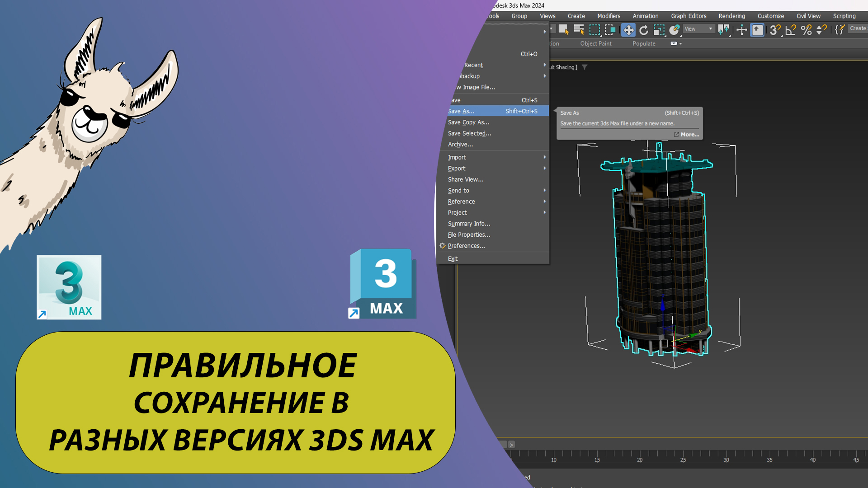Activate the Select and Rotate tool

(x=644, y=30)
